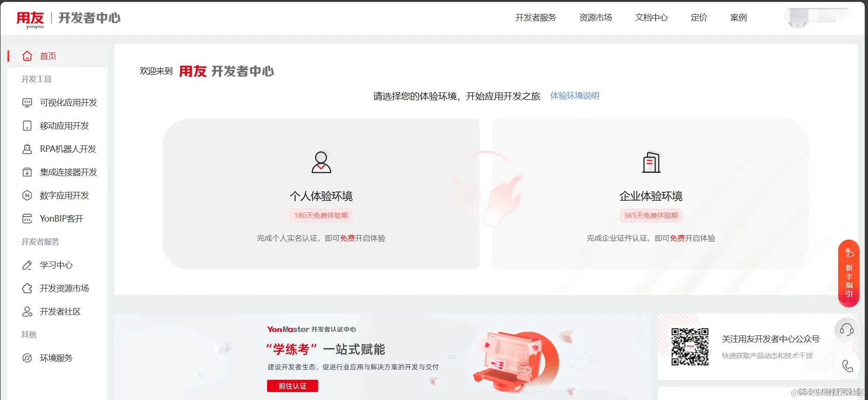Open the 定价 menu item
Screen dimensions: 868x400
pos(698,18)
